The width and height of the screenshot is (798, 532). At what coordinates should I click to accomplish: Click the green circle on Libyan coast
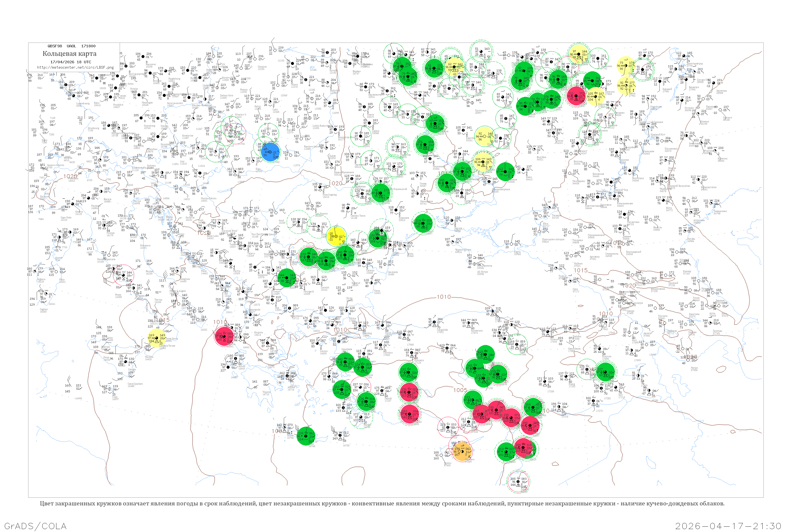point(306,436)
